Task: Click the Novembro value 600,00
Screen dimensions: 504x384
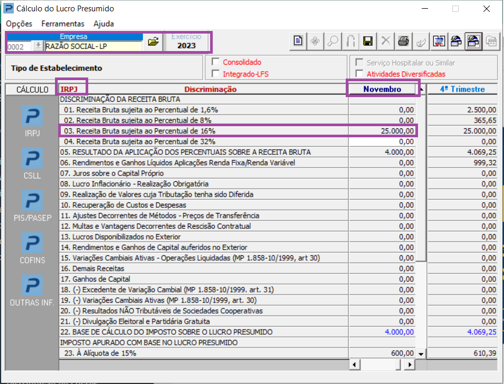Action: click(x=402, y=353)
